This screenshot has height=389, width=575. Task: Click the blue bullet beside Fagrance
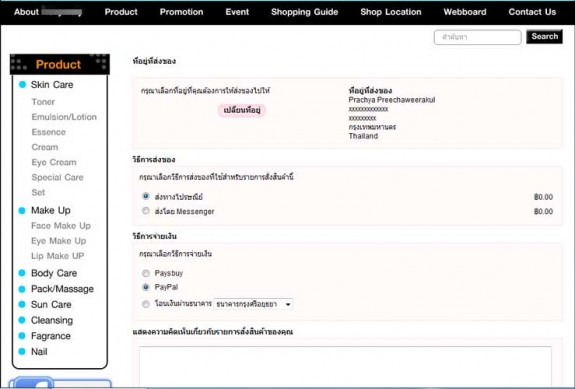[22, 336]
